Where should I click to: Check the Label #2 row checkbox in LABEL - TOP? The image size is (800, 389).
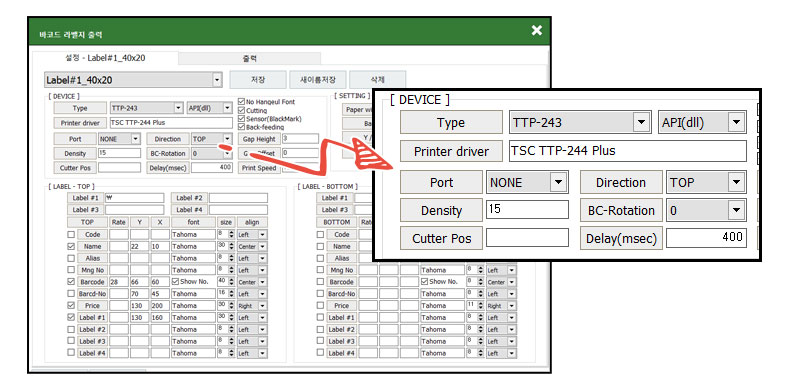pyautogui.click(x=71, y=329)
